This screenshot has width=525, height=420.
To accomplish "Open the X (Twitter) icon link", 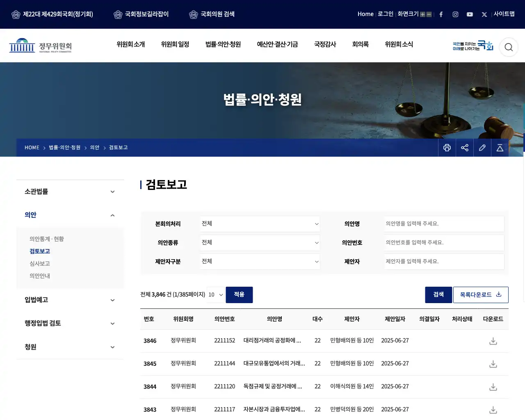I will [x=484, y=14].
